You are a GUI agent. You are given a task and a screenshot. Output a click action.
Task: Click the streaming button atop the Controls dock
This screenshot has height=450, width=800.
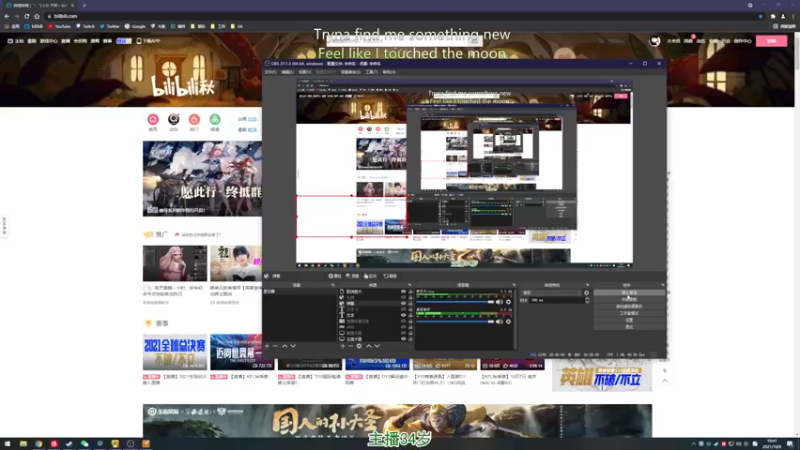click(x=629, y=292)
